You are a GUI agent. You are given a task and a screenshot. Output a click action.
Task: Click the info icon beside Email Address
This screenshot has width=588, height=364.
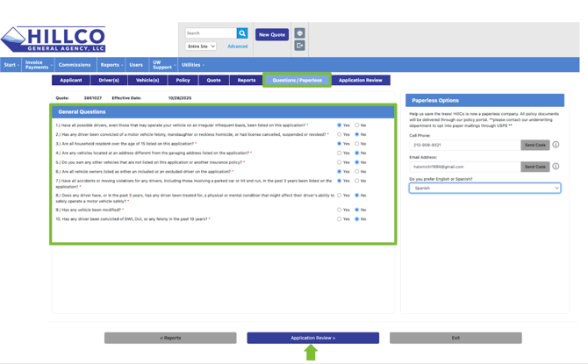[x=556, y=166]
